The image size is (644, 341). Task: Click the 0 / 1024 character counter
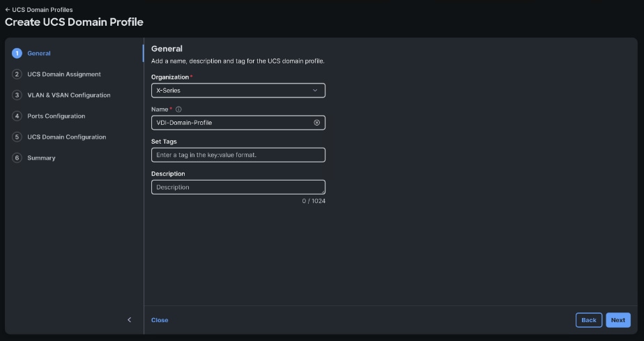pos(314,202)
